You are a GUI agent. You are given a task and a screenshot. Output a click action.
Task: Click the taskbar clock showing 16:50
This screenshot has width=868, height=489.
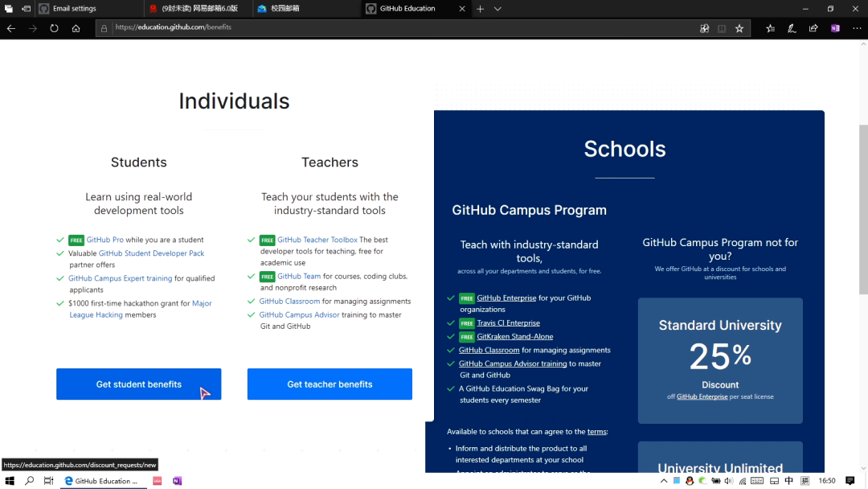point(827,481)
